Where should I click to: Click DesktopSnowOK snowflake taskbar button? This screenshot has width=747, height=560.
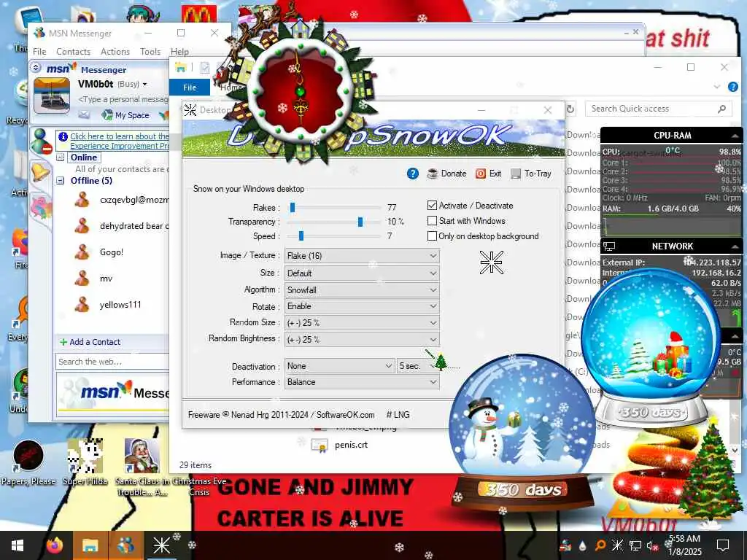click(x=161, y=545)
